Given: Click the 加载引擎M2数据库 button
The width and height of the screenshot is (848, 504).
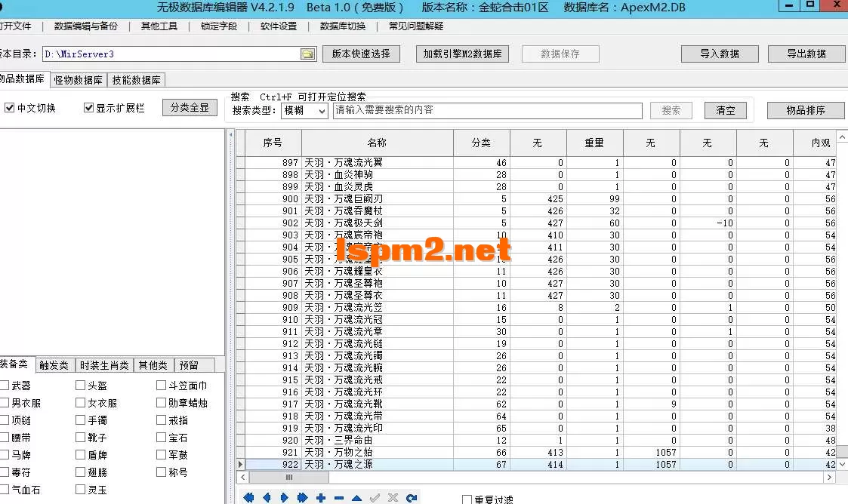Looking at the screenshot, I should (461, 54).
